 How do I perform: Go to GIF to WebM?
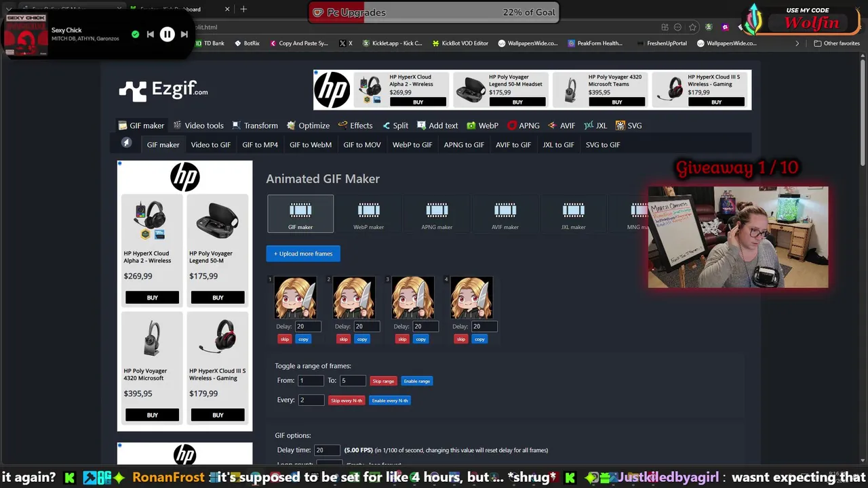click(x=311, y=144)
